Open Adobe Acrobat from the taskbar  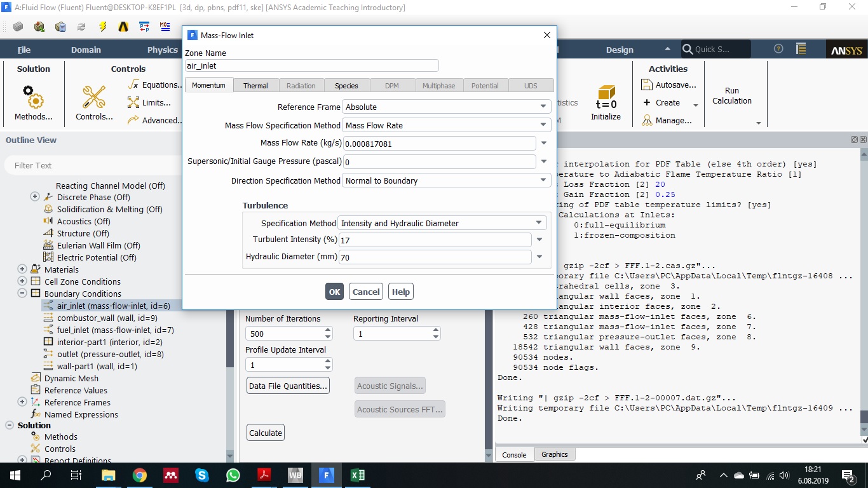click(264, 475)
